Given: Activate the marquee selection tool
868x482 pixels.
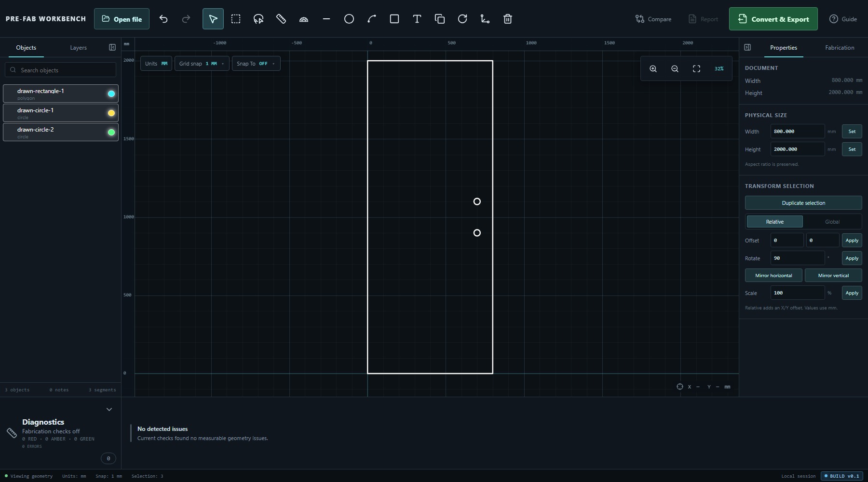Looking at the screenshot, I should point(236,19).
